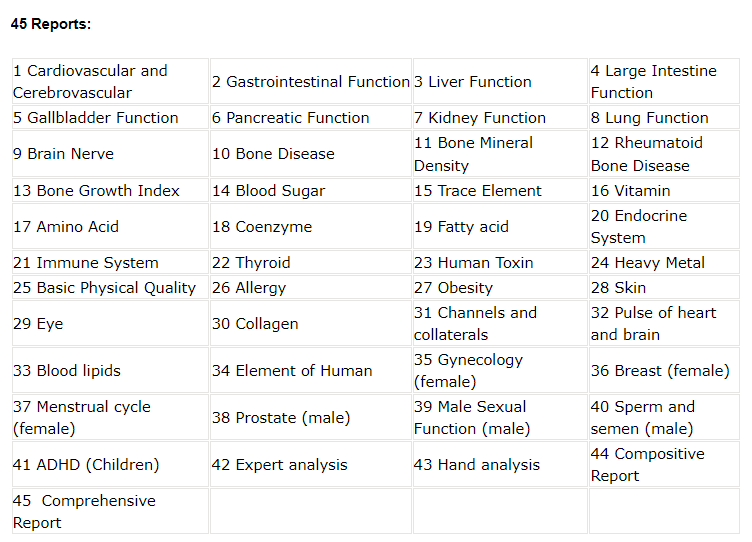
Task: Select the '29 Eye' entry
Action: coord(110,323)
